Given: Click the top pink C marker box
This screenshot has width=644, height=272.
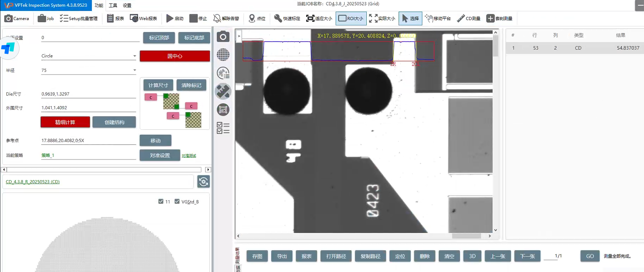Looking at the screenshot, I should (151, 97).
